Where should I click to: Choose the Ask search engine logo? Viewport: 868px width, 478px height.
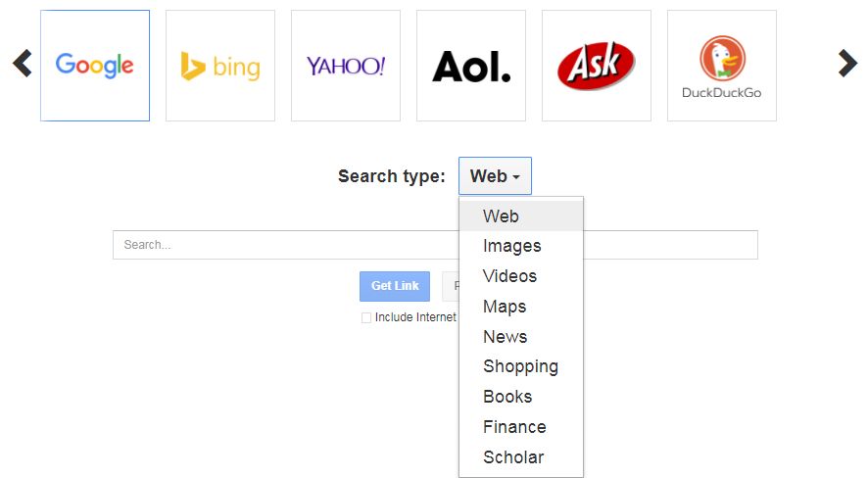coord(597,66)
